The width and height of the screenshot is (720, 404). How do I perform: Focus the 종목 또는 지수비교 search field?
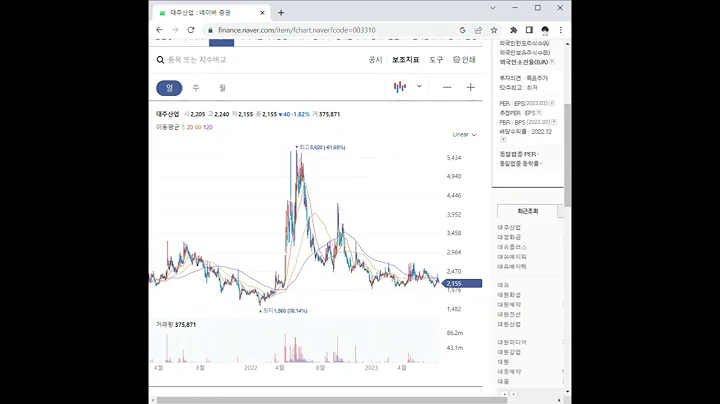tap(197, 60)
